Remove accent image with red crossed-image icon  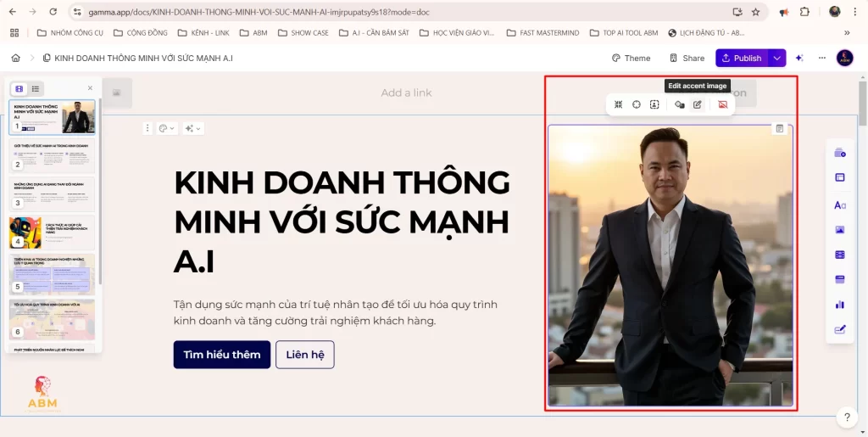[722, 104]
